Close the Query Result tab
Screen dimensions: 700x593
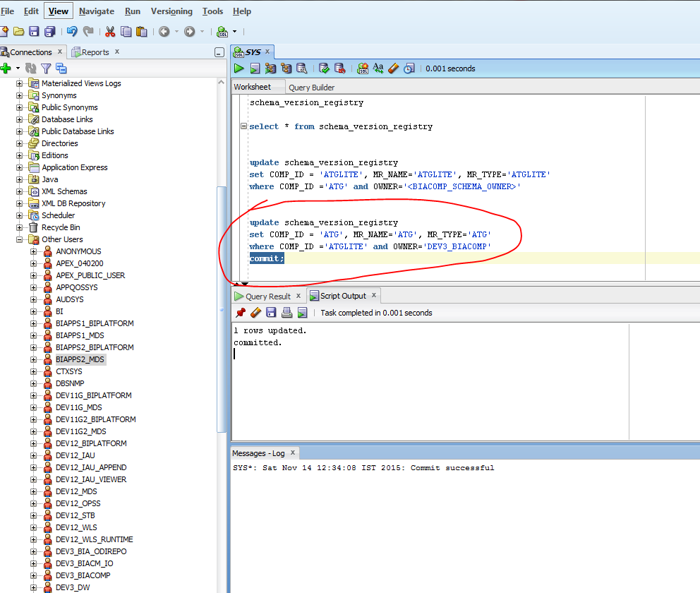pyautogui.click(x=298, y=296)
